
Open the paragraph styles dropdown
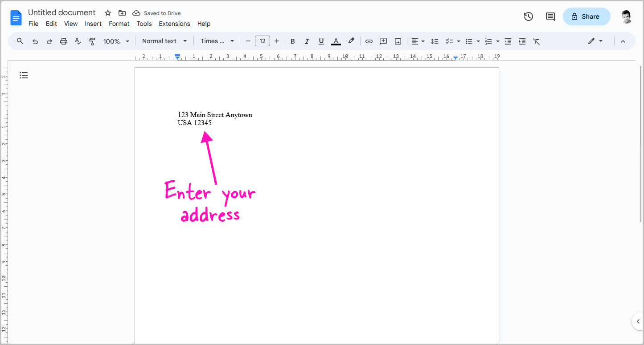click(x=164, y=41)
